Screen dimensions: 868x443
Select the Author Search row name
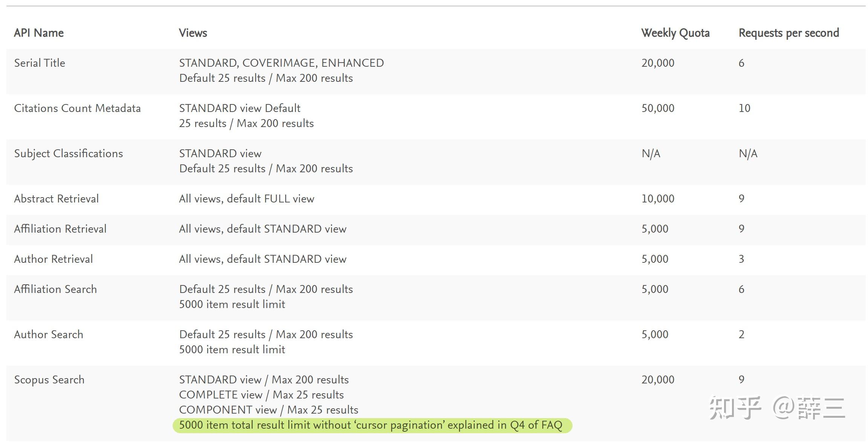point(49,334)
